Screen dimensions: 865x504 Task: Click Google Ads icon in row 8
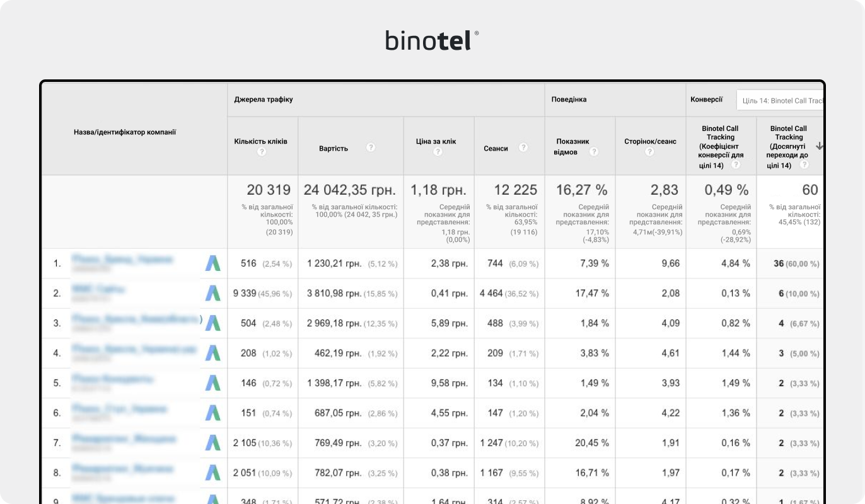pyautogui.click(x=213, y=472)
